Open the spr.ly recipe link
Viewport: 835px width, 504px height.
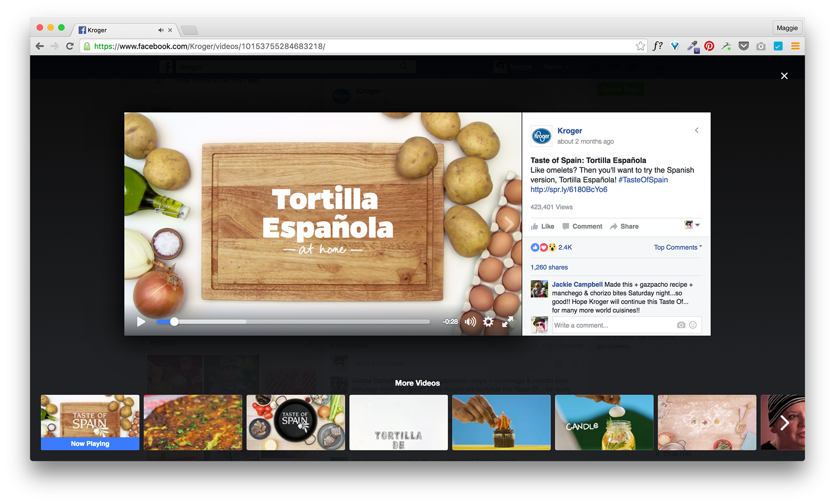tap(569, 189)
